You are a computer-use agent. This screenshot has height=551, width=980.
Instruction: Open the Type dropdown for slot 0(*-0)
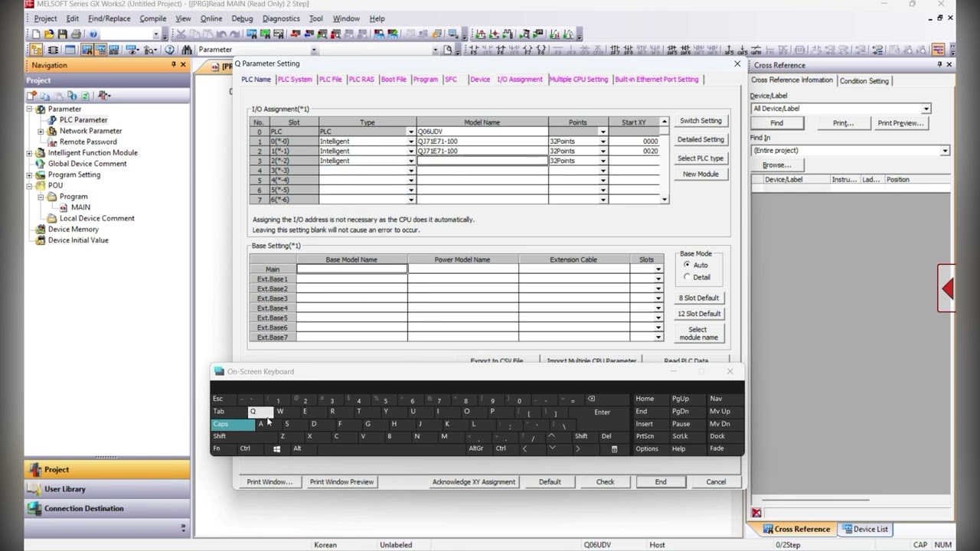pyautogui.click(x=411, y=142)
